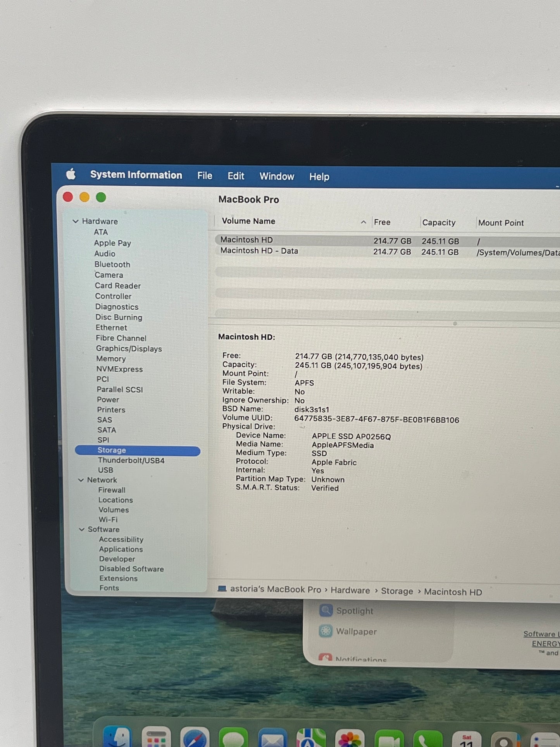Open the Help menu
This screenshot has width=560, height=747.
tap(319, 177)
